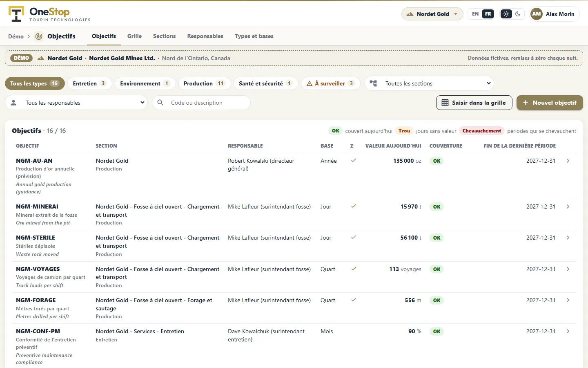The height and width of the screenshot is (368, 588).
Task: Filter by Santé et sécurité type
Action: (x=266, y=83)
